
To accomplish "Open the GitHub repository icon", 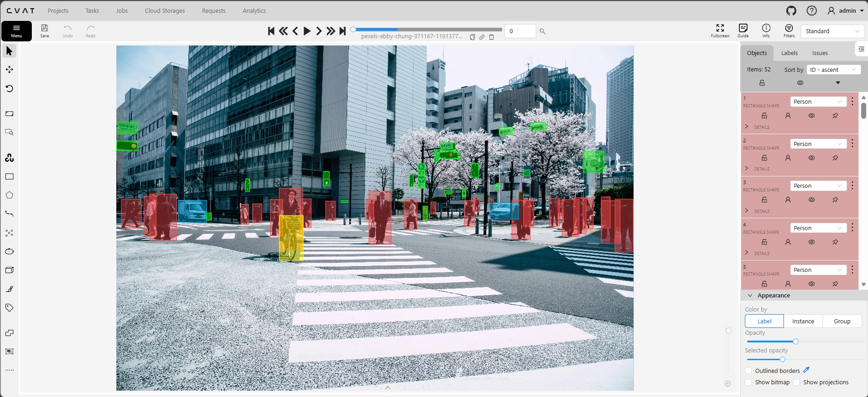I will pos(791,10).
